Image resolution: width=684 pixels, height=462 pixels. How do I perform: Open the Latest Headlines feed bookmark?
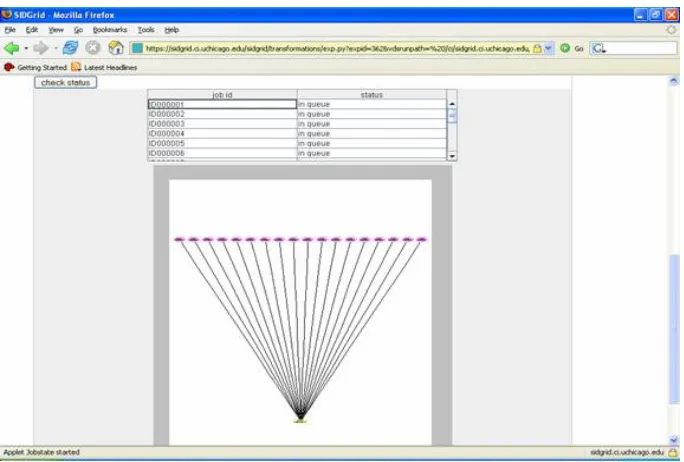[104, 67]
